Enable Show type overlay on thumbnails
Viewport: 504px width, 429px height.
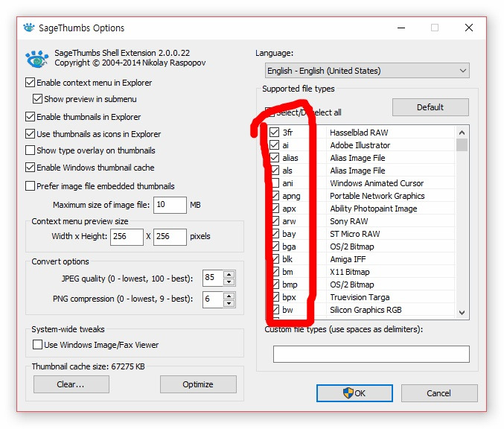pos(31,150)
